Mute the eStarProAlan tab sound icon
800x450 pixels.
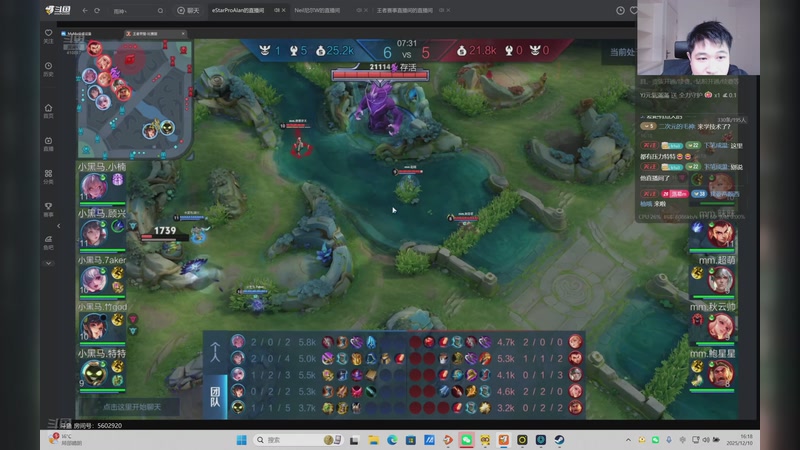click(277, 10)
